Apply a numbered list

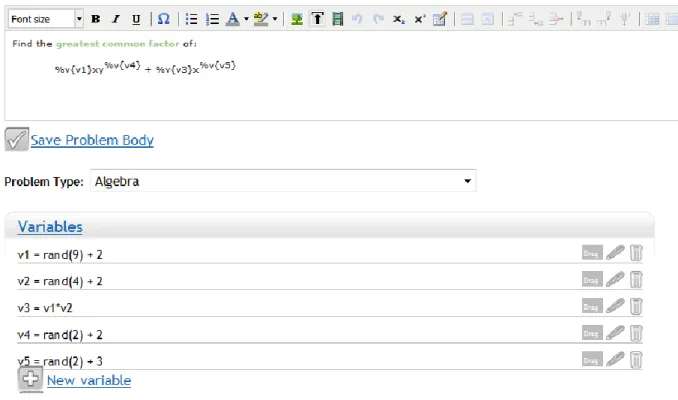pos(212,19)
